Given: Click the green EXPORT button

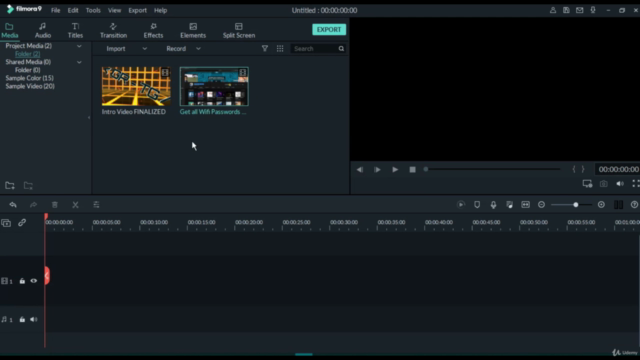Looking at the screenshot, I should pyautogui.click(x=329, y=29).
